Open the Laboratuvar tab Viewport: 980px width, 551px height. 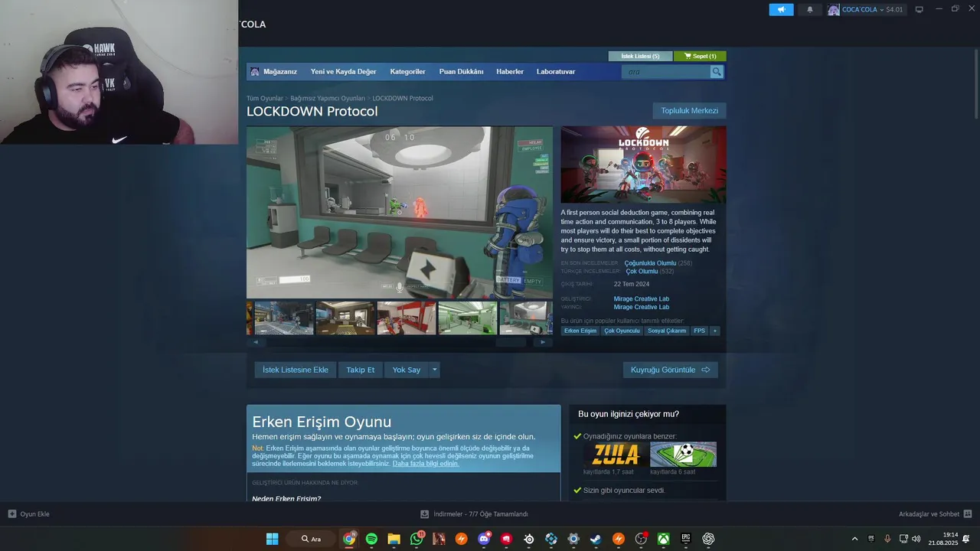click(x=556, y=72)
